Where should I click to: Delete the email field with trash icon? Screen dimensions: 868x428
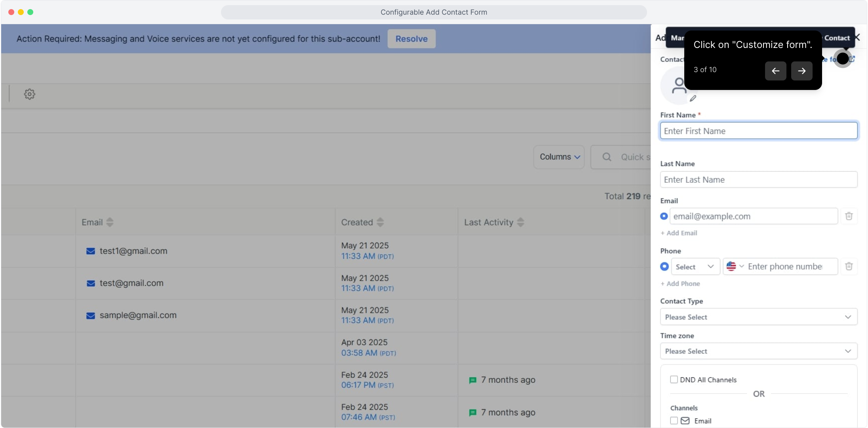pos(849,216)
